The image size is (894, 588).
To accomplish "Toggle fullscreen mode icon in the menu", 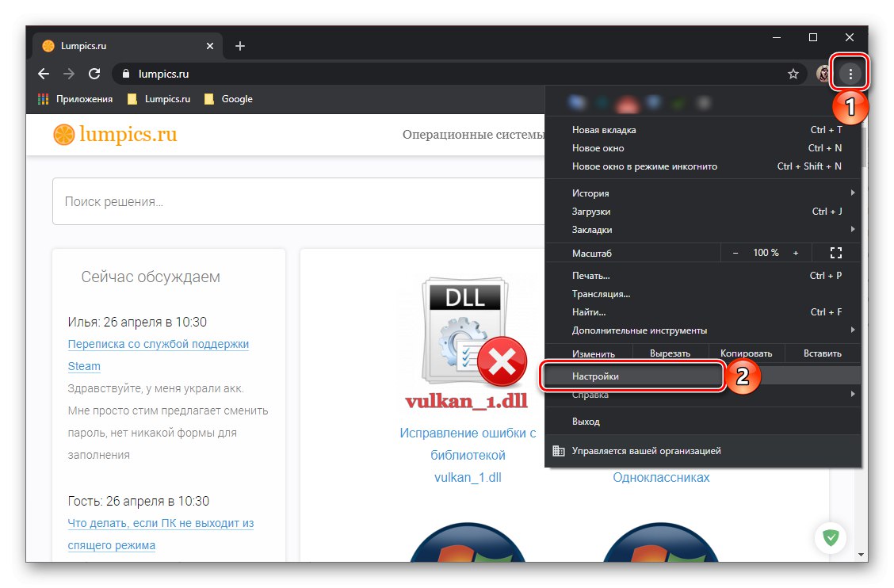I will tap(836, 253).
